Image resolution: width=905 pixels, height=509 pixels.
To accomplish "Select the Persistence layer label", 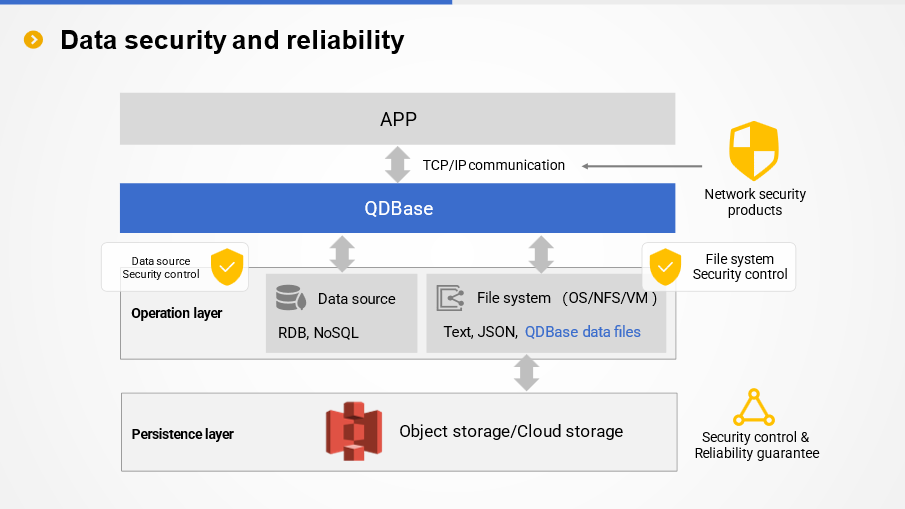I will 183,434.
